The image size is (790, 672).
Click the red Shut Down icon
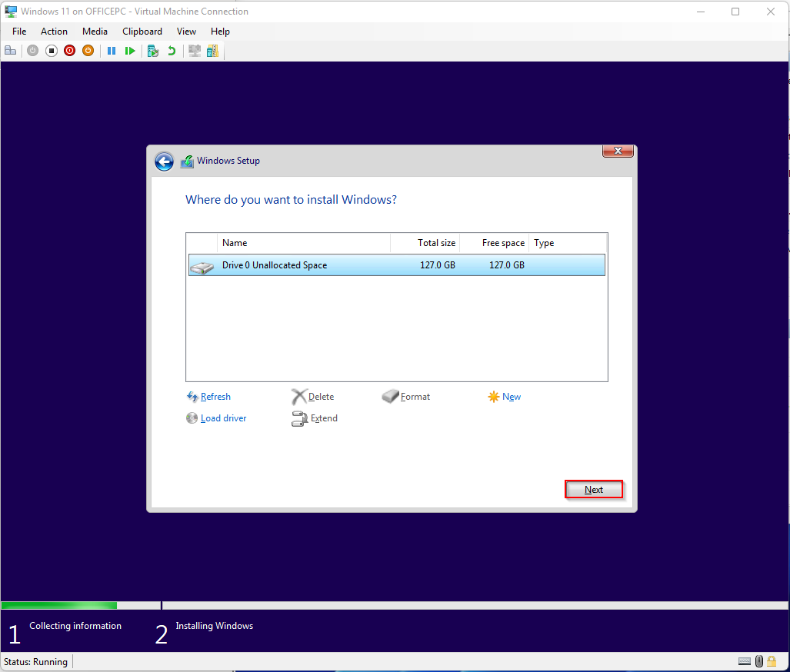pyautogui.click(x=69, y=50)
